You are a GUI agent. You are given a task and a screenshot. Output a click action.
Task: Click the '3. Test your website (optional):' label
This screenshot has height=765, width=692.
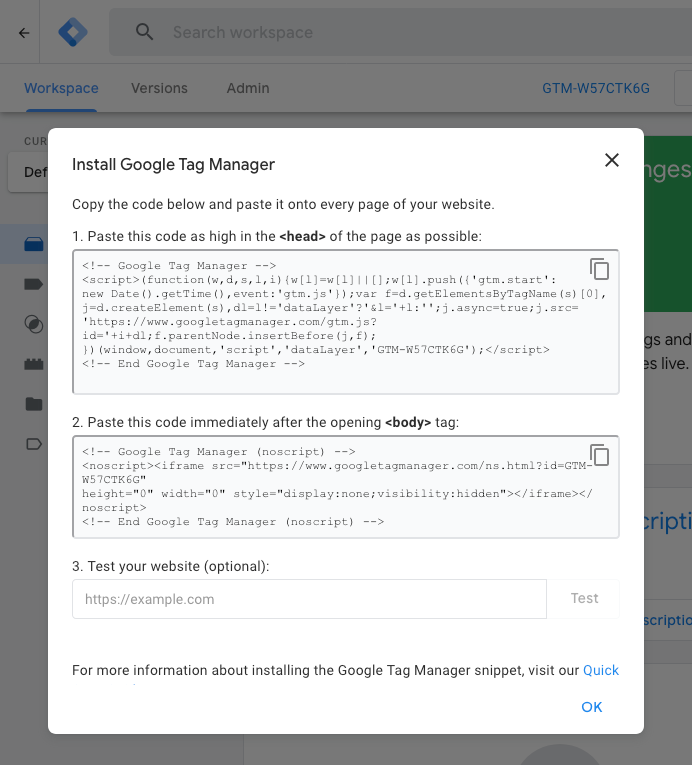170,566
